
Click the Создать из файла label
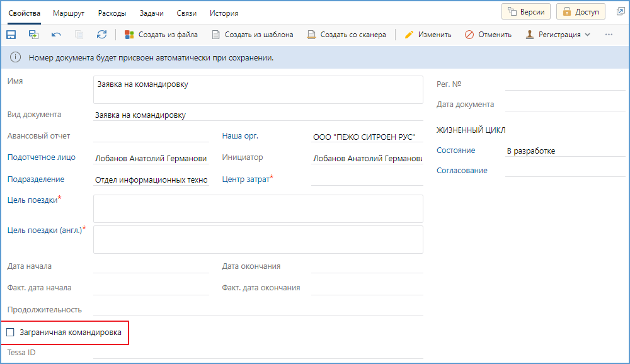pyautogui.click(x=168, y=35)
